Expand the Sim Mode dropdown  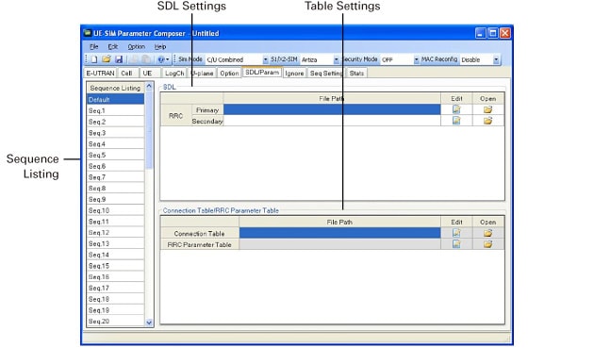pos(265,59)
